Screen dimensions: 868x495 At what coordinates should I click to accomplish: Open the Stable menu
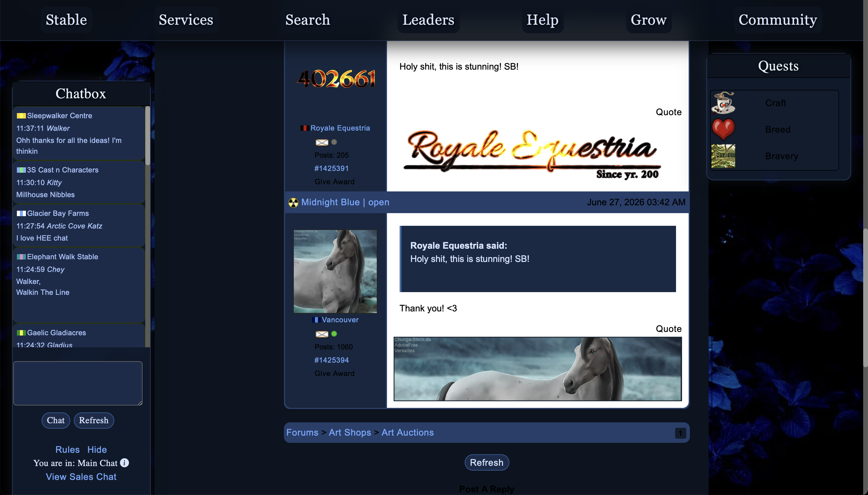(66, 20)
